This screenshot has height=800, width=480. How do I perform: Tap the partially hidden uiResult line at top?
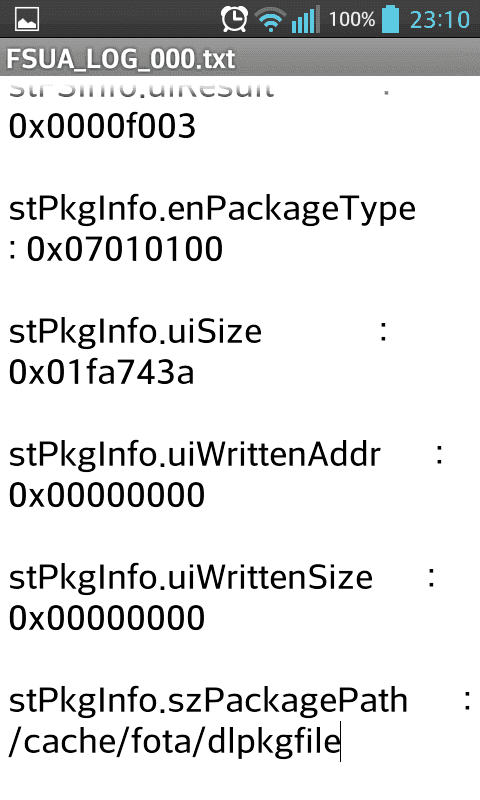coord(142,88)
